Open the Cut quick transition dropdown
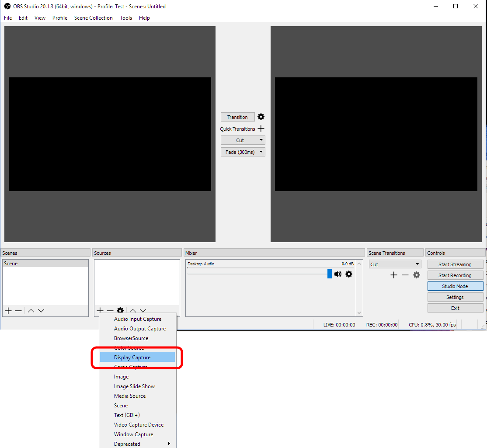Screen dimensions: 487x448 point(243,140)
